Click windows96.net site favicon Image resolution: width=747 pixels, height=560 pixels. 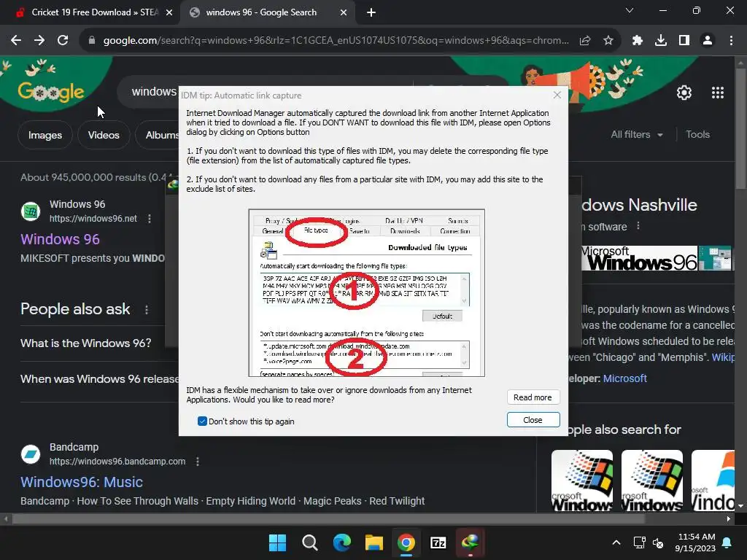coord(31,211)
